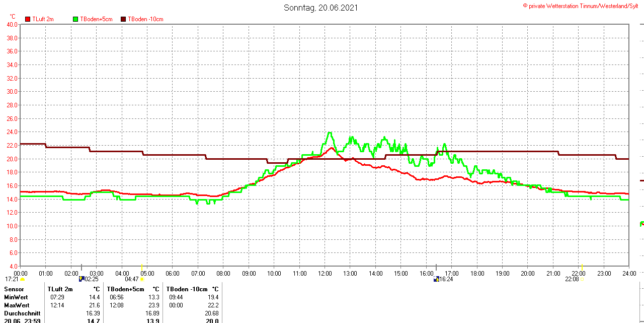This screenshot has height=323, width=644.
Task: Click the sunset icon at 22:08
Action: [582, 279]
